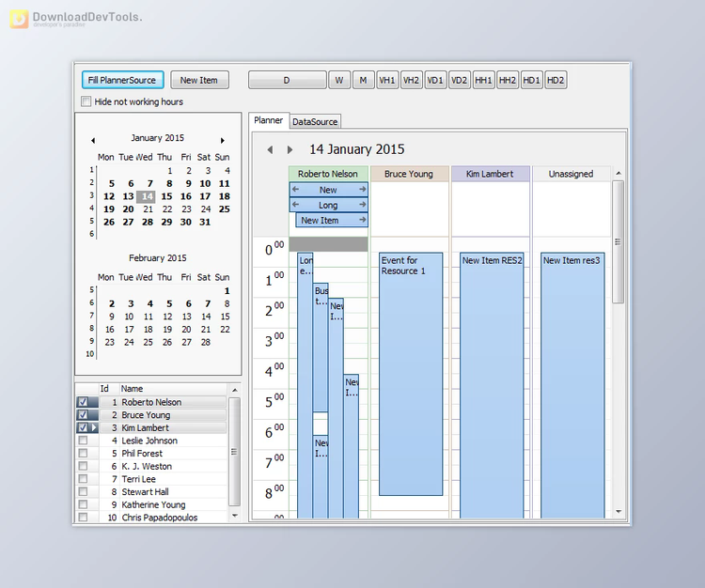Click January 2015 month title
Screen dimensions: 705x588
157,138
